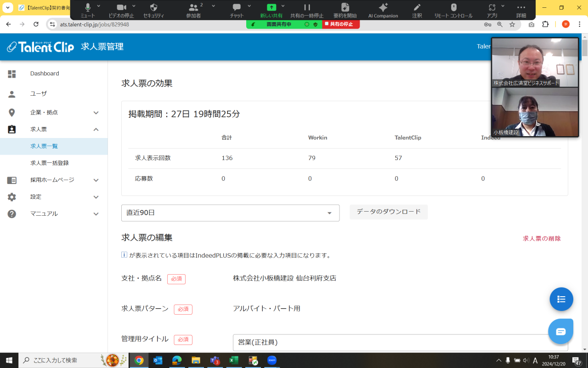The height and width of the screenshot is (368, 588).
Task: Expand the 採用ホームページ sidebar section
Action: tap(54, 180)
